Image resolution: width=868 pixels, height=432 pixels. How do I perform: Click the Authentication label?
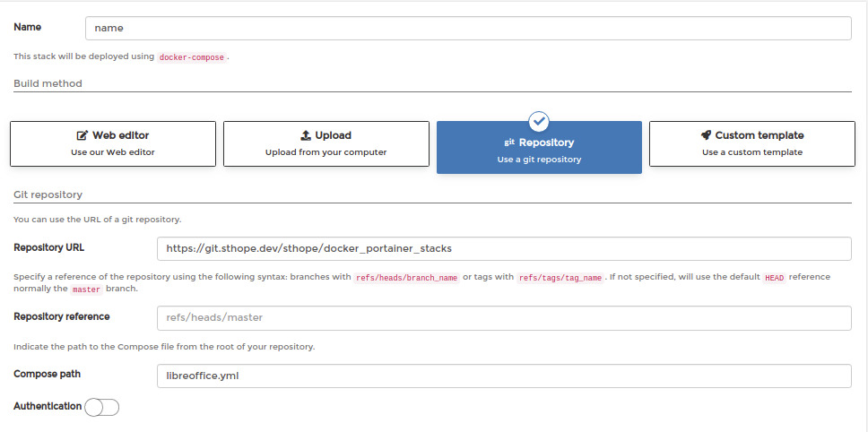[x=48, y=406]
